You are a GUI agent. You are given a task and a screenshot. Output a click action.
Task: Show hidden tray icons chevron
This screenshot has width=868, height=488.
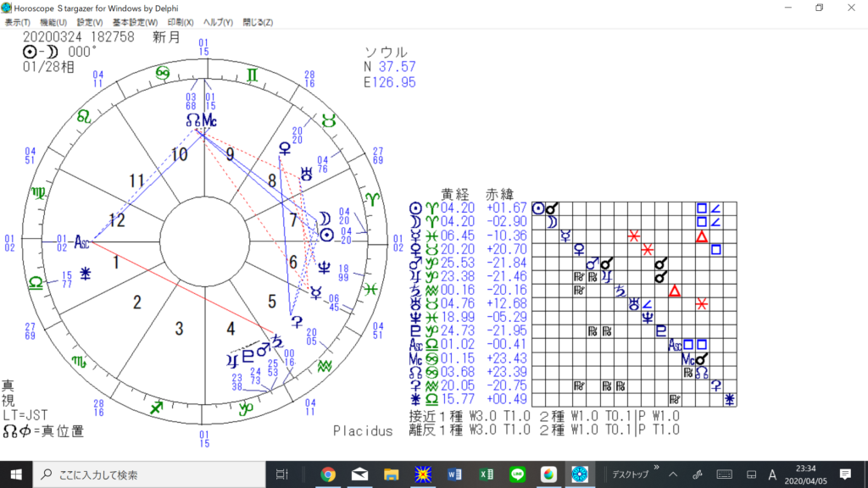tap(673, 474)
